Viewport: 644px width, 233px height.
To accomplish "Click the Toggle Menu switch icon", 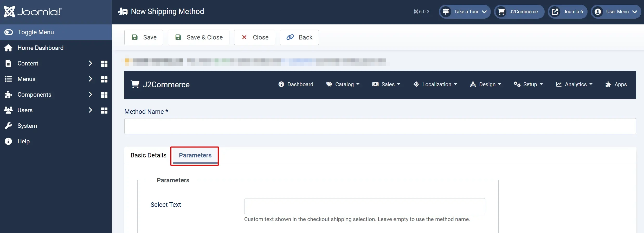I will click(x=9, y=32).
